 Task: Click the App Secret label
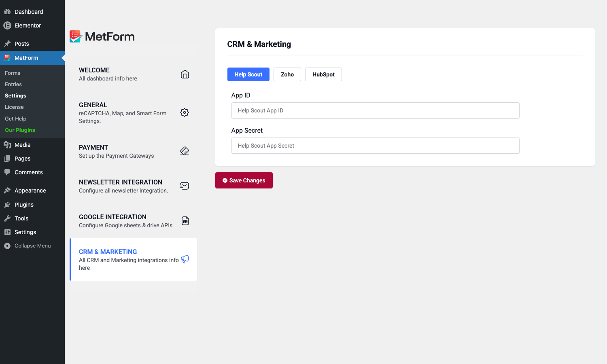click(247, 131)
